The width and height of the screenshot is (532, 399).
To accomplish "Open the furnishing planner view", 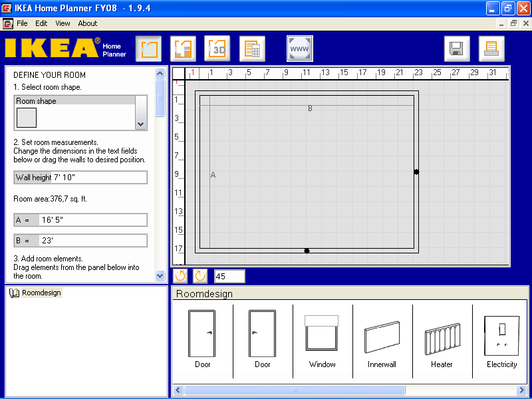I will pos(183,48).
